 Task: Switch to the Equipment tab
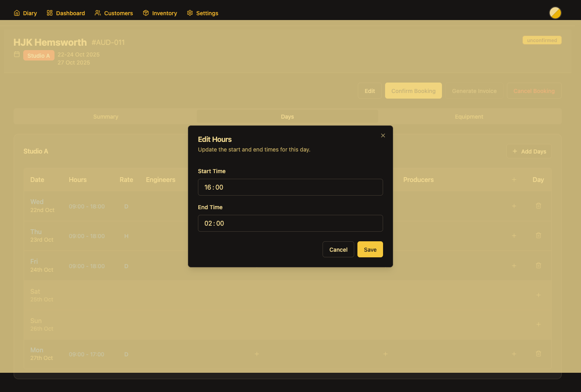pyautogui.click(x=469, y=117)
